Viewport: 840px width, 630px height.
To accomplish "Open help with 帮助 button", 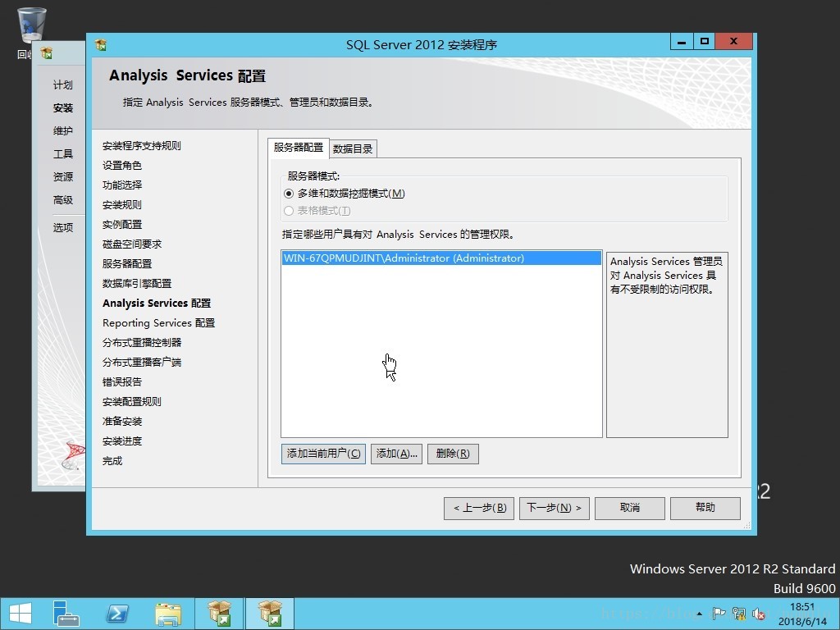I will point(705,508).
